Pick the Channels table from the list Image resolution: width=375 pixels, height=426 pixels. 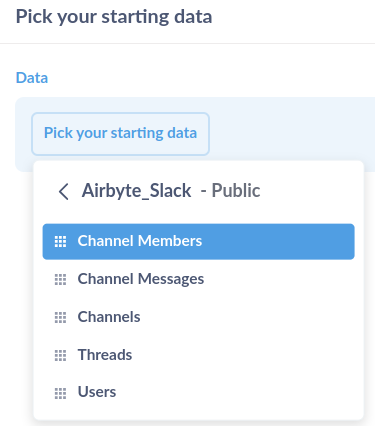[198, 317]
